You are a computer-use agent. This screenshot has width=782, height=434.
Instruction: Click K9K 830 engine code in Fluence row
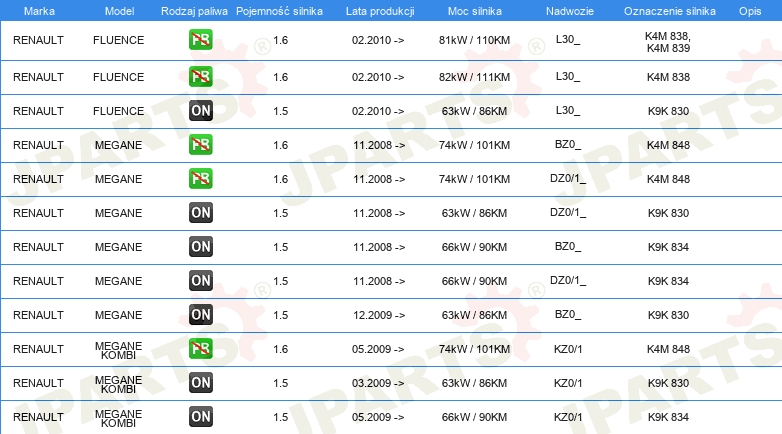668,111
